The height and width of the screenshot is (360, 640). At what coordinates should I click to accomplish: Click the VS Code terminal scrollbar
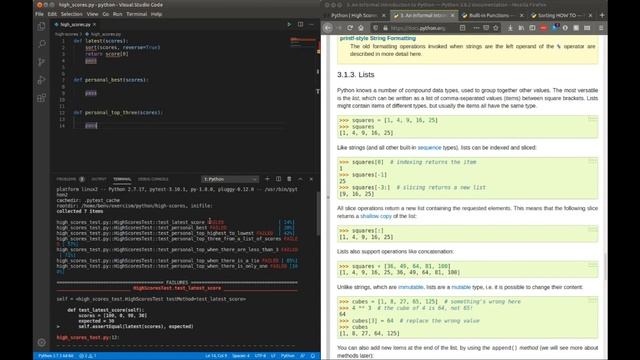point(318,213)
